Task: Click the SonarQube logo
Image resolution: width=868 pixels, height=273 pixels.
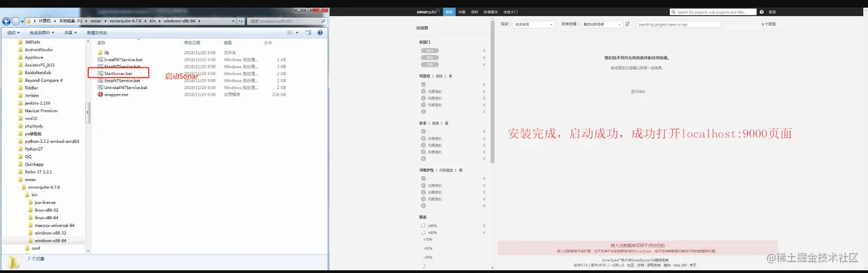Action: (428, 11)
